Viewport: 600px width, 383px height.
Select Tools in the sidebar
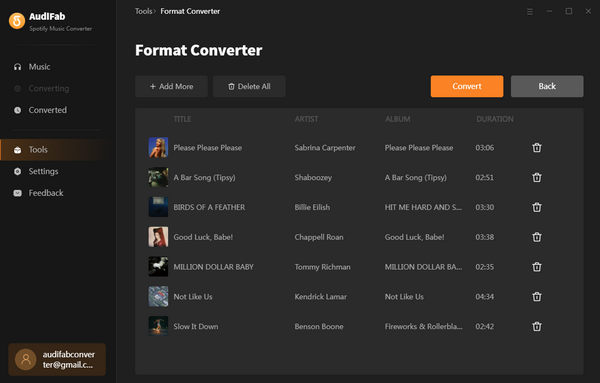tap(52, 150)
